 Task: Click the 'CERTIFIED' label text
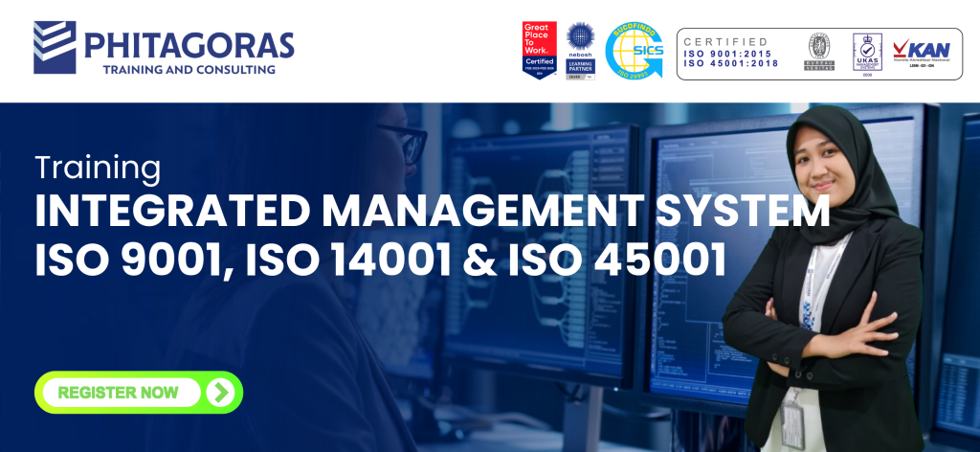point(725,42)
